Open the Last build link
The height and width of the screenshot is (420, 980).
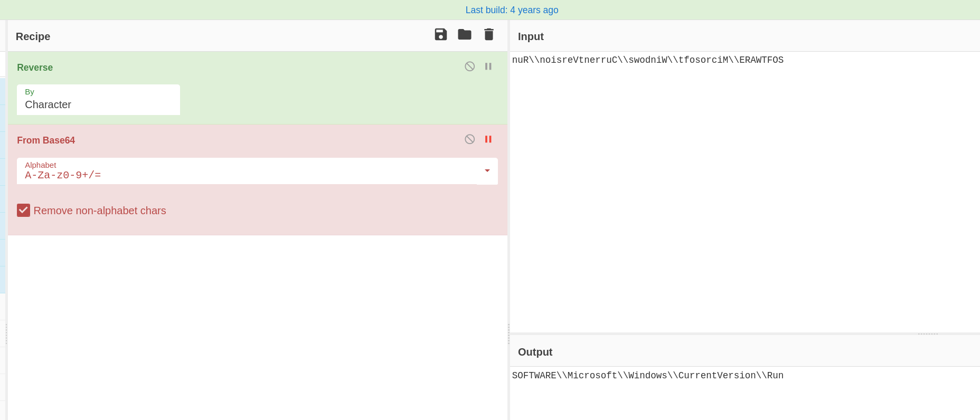click(511, 10)
